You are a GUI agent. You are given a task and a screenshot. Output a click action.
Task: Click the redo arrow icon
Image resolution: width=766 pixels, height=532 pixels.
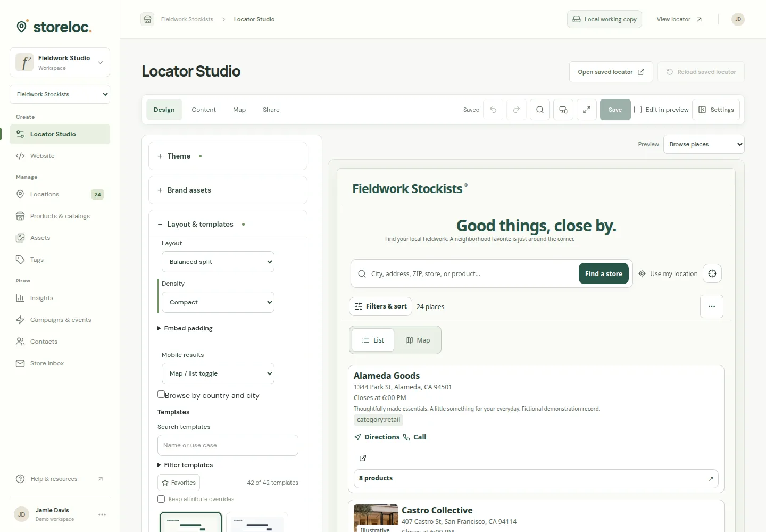(x=517, y=110)
